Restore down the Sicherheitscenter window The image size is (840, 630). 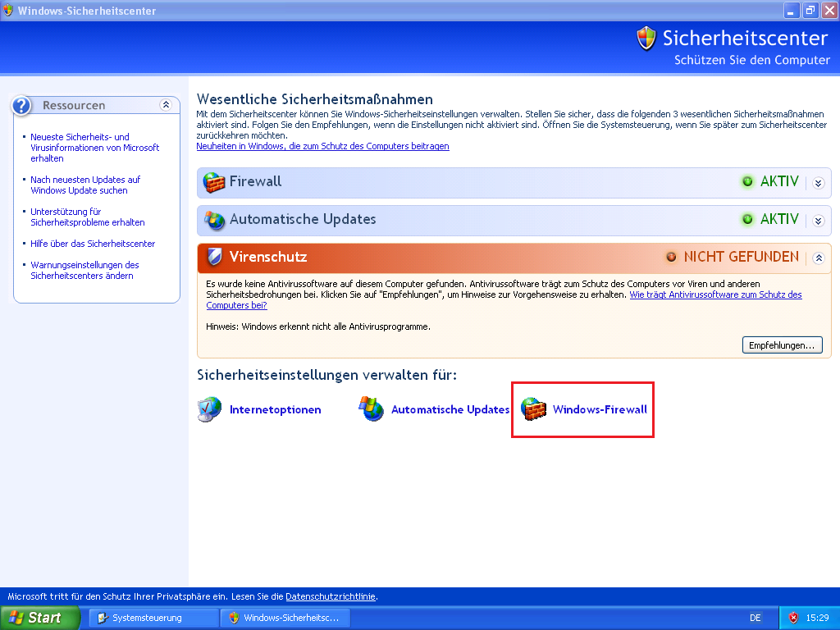click(x=810, y=11)
